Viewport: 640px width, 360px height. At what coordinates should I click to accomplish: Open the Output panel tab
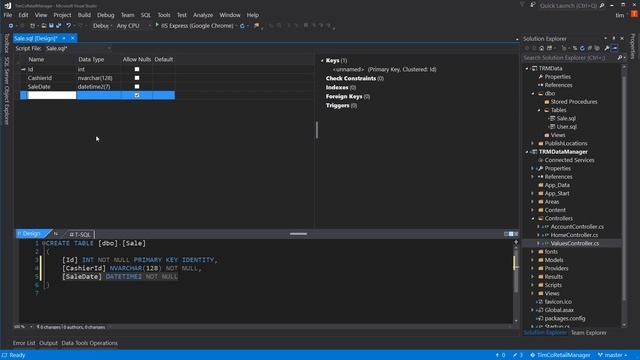[48, 343]
